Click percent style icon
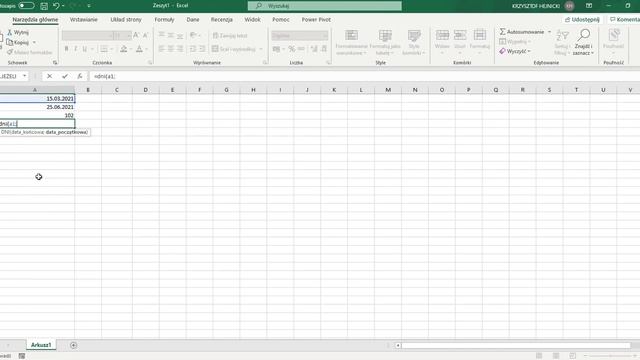 (291, 49)
